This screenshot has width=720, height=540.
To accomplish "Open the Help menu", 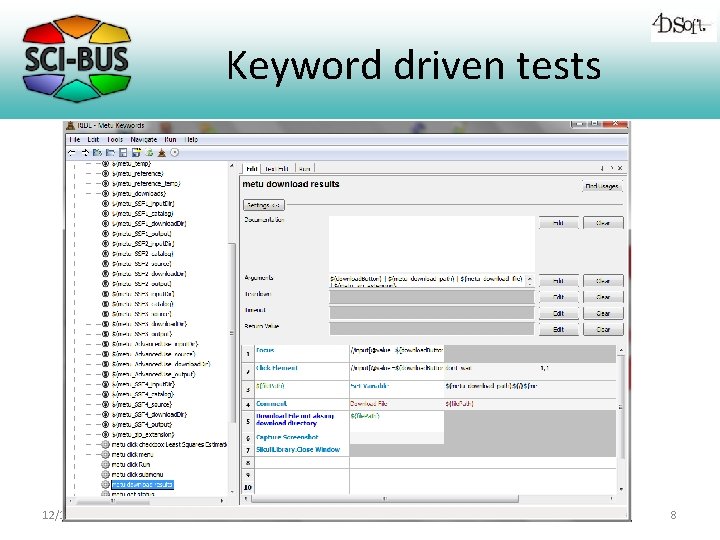I will point(191,140).
